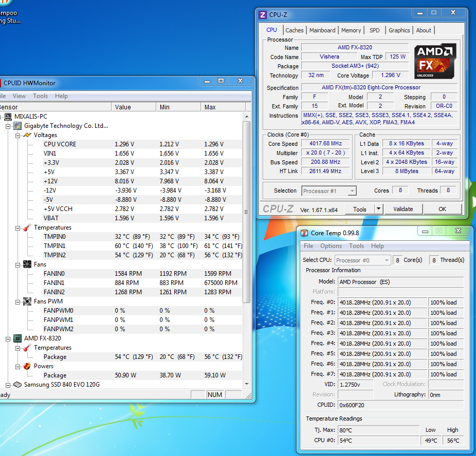Open the Tools menu in HWMonitor
Viewport: 476px width, 456px height.
pos(41,96)
